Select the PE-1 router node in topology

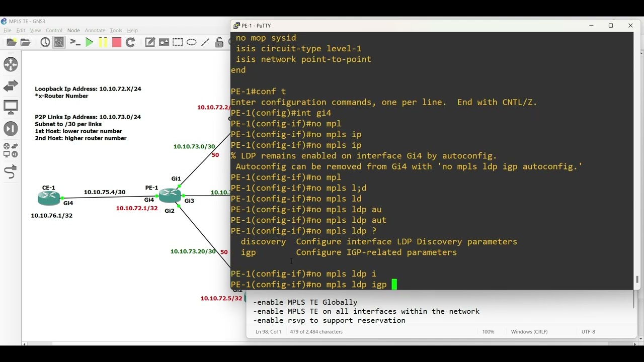[170, 195]
